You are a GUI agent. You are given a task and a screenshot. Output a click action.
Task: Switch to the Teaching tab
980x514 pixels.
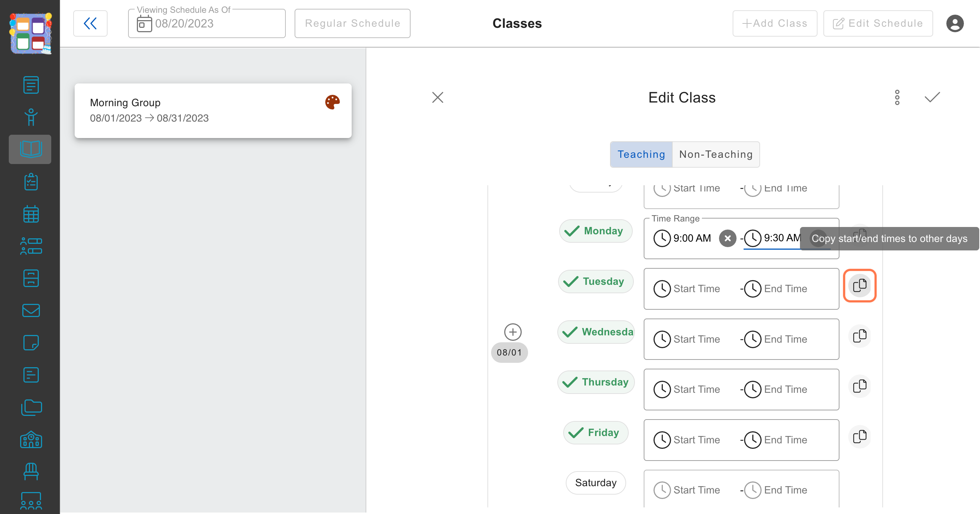(641, 154)
